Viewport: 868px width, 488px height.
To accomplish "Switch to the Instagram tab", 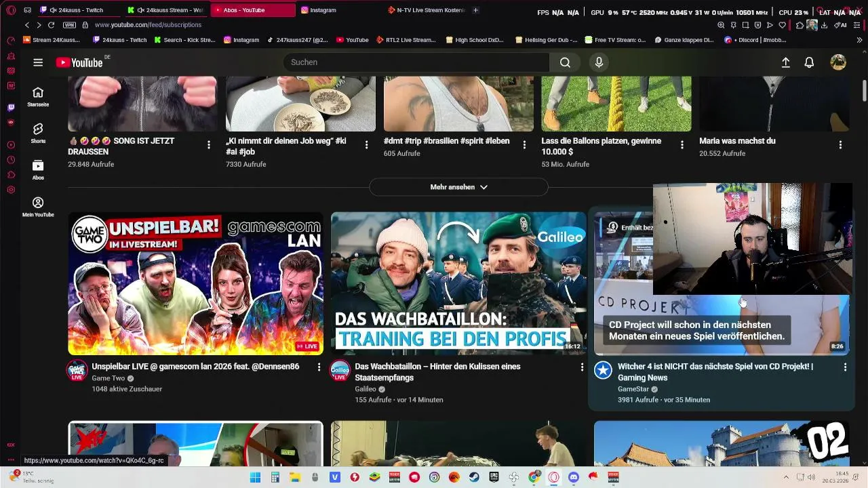I will coord(339,10).
